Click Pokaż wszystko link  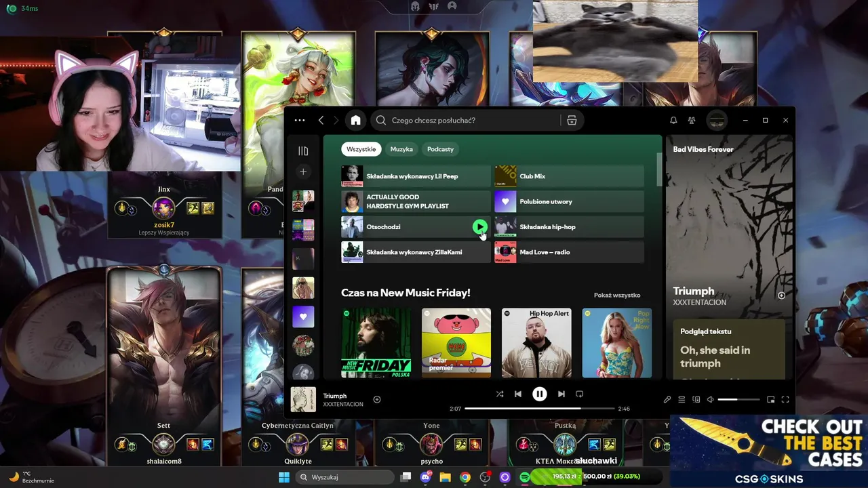click(x=617, y=295)
